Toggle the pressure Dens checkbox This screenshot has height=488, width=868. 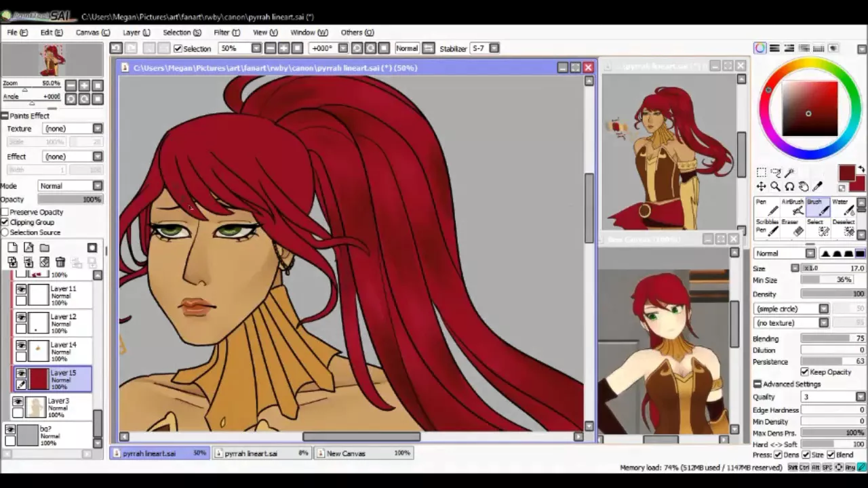pyautogui.click(x=778, y=455)
